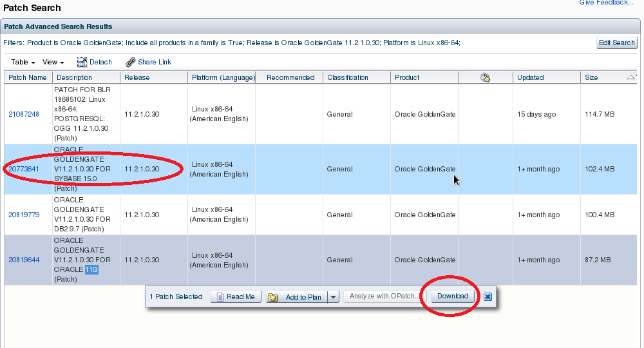Open the View dropdown menu
The height and width of the screenshot is (348, 644).
[53, 63]
